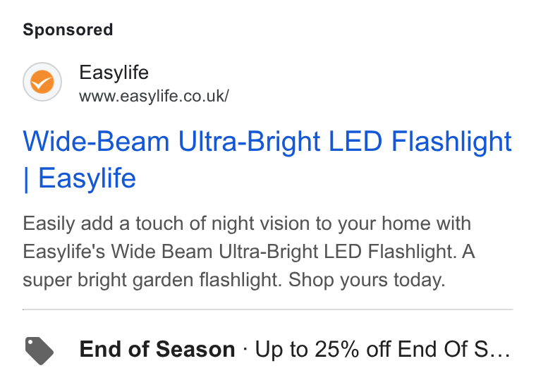Click 'super bright garden flashlight' in description
Screen dimensions: 536x392
pos(152,280)
